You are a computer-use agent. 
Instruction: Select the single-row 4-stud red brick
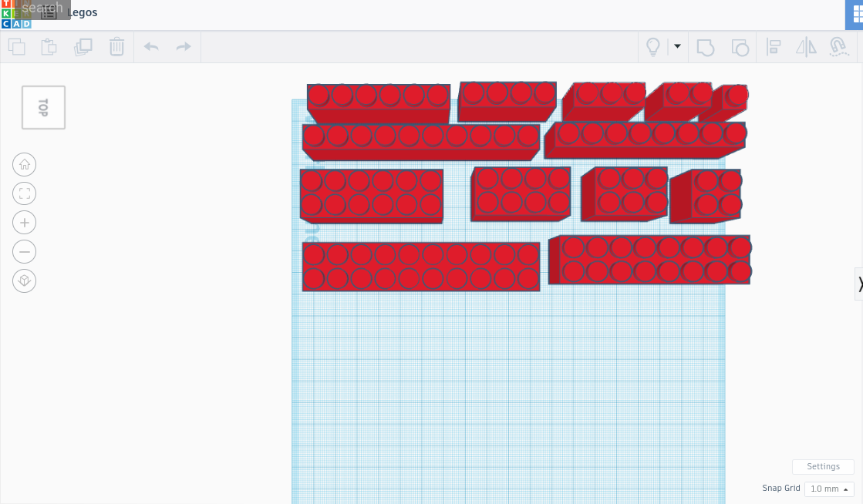[x=507, y=101]
